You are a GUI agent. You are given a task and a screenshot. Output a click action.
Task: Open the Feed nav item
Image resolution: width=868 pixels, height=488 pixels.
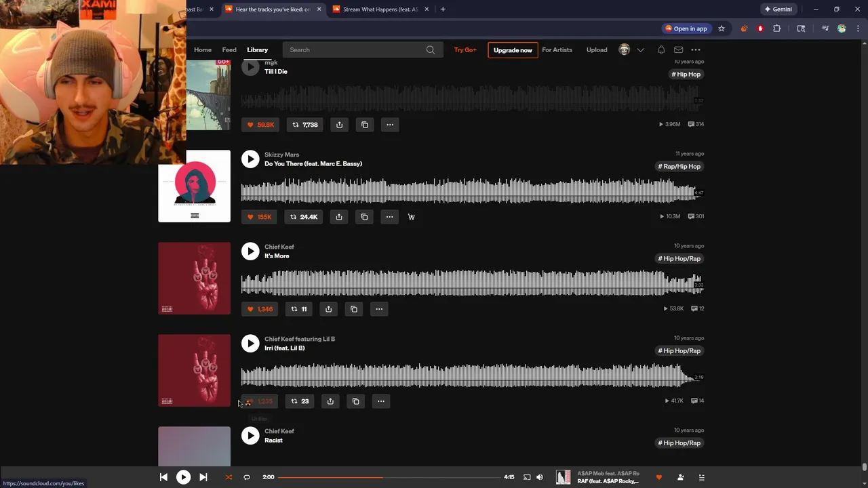(229, 49)
